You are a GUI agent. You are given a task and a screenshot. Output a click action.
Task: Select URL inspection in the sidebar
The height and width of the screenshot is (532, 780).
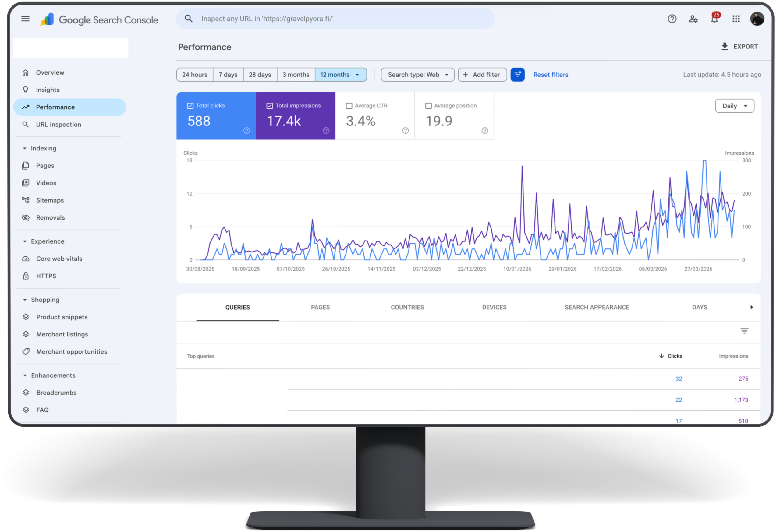tap(58, 125)
